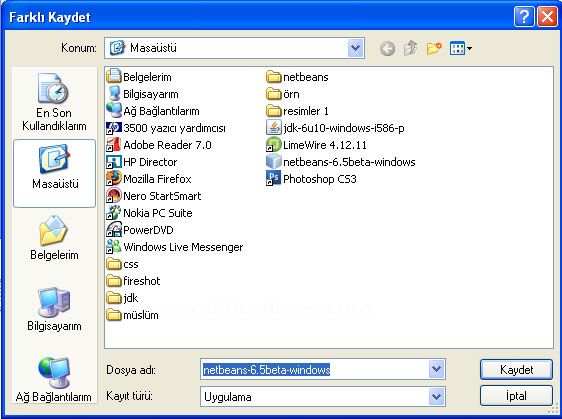
Task: Select the HP Director shortcut icon
Action: pos(114,162)
